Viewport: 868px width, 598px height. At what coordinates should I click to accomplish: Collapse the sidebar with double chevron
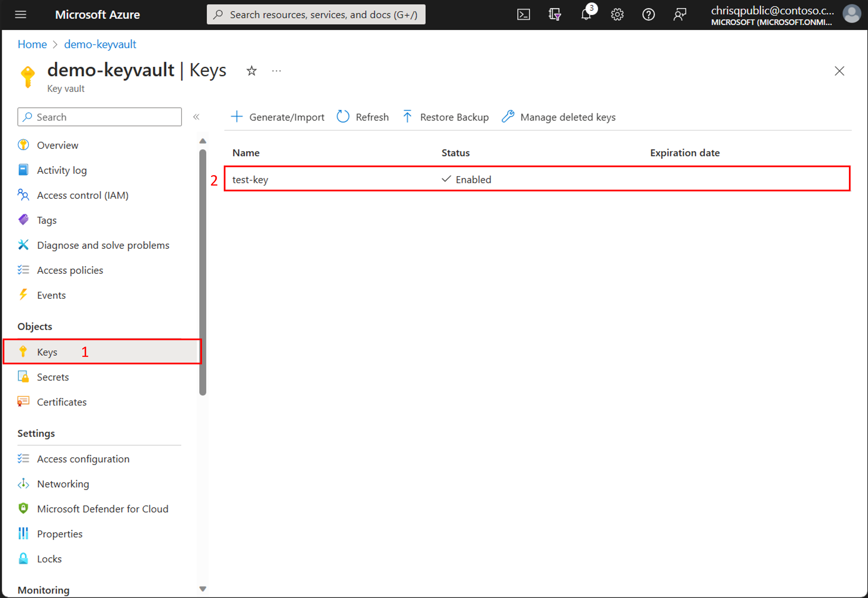point(196,117)
